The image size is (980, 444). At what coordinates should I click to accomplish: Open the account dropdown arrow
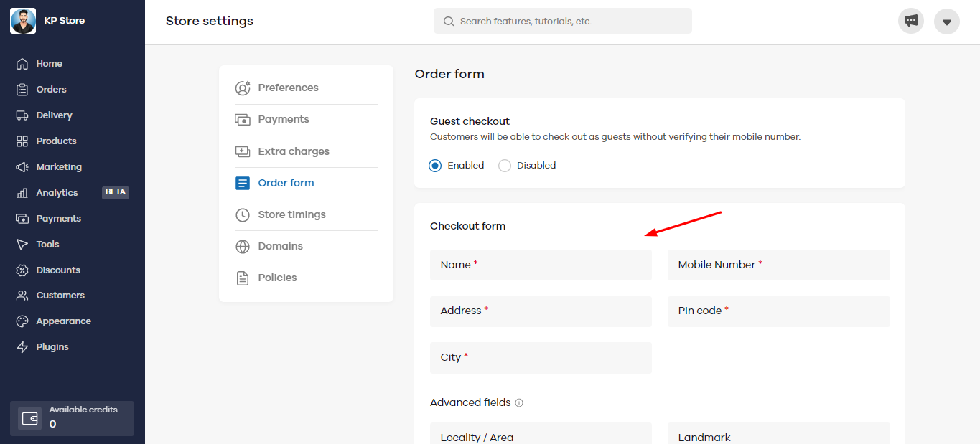click(x=947, y=22)
